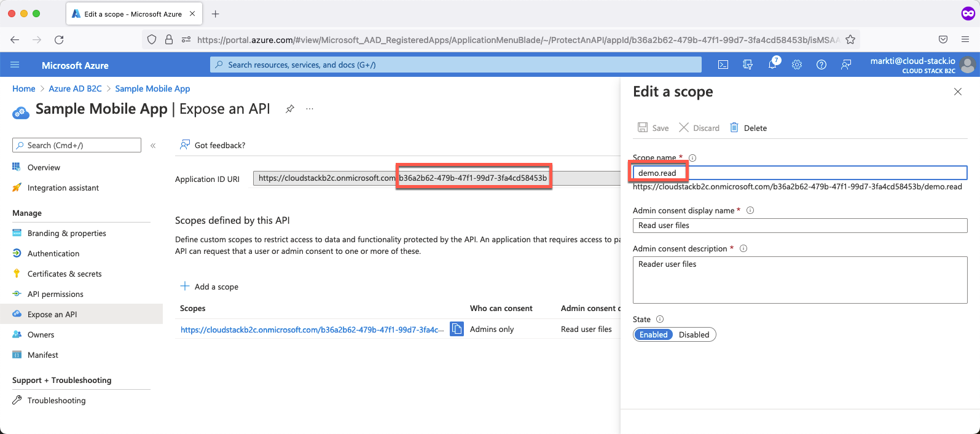Open the Help question mark icon
This screenshot has width=980, height=434.
[x=821, y=65]
